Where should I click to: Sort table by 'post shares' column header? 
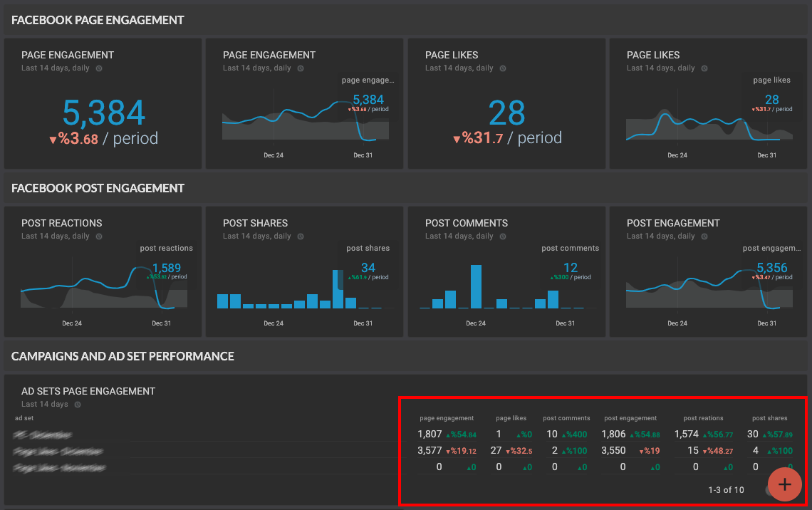tap(769, 418)
